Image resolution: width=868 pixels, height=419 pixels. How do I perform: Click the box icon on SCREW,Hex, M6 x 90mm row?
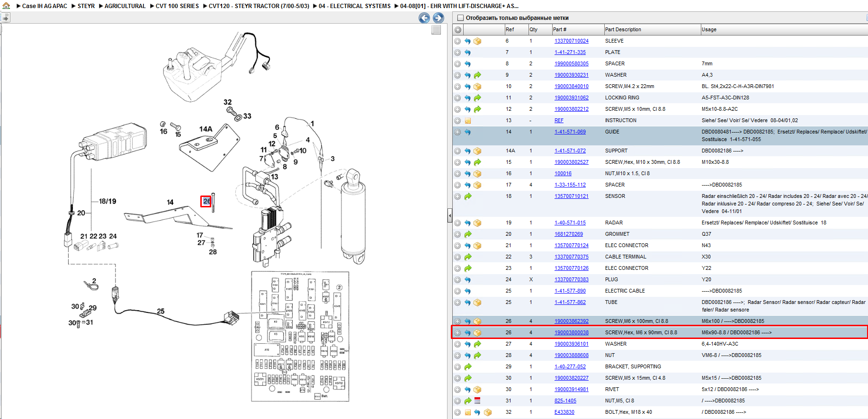(477, 333)
